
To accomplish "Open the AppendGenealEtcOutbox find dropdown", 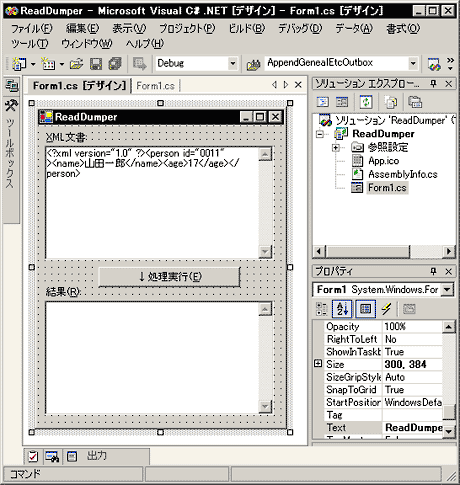I will tap(413, 63).
